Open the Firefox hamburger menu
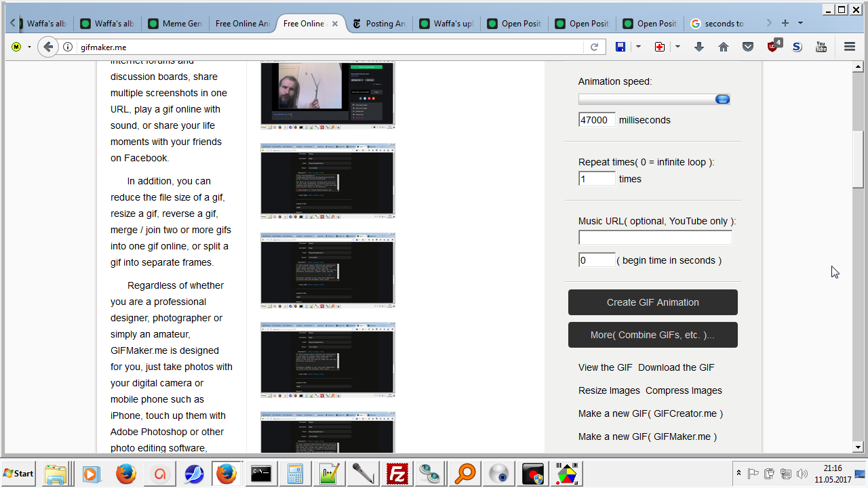 coord(849,47)
